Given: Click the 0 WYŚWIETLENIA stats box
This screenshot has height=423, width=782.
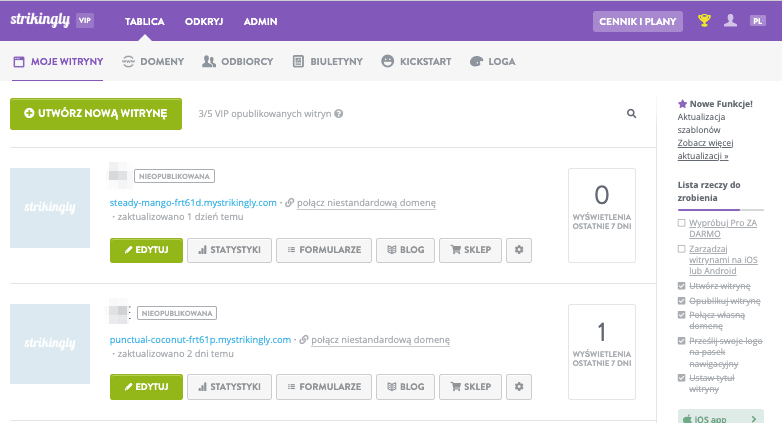Looking at the screenshot, I should click(x=602, y=215).
